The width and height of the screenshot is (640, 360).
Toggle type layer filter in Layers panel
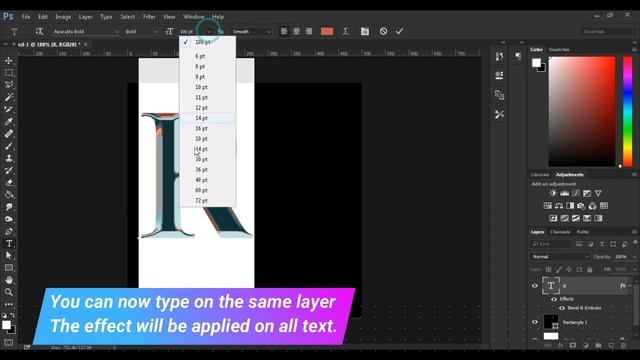coord(602,244)
